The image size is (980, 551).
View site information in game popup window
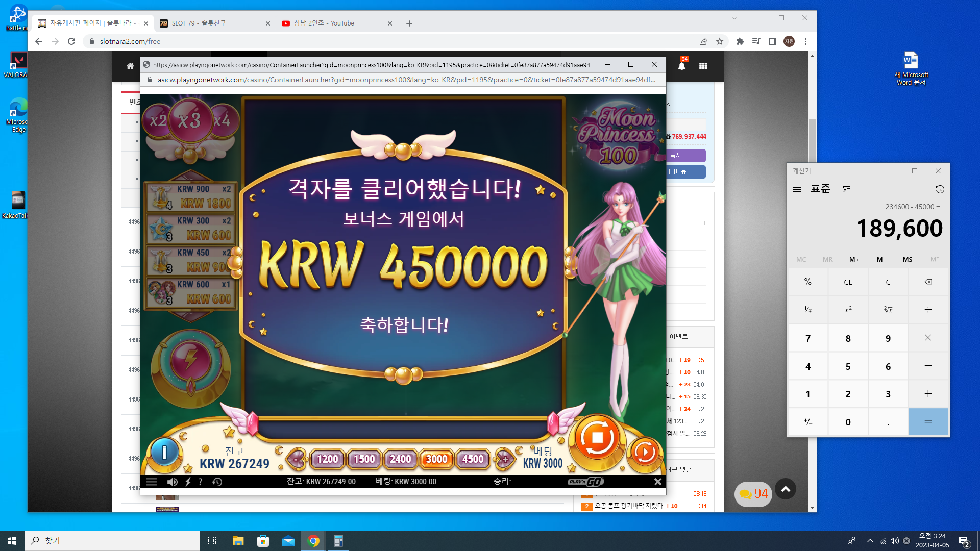150,80
